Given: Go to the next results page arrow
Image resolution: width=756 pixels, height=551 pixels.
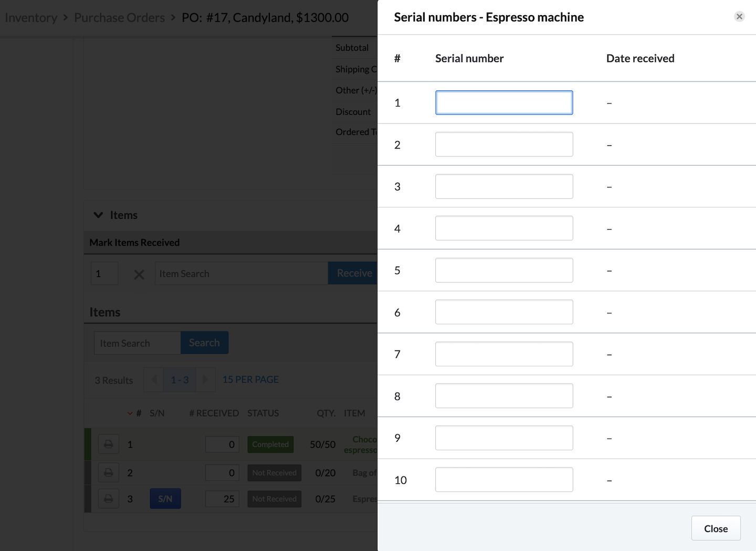Looking at the screenshot, I should 205,379.
